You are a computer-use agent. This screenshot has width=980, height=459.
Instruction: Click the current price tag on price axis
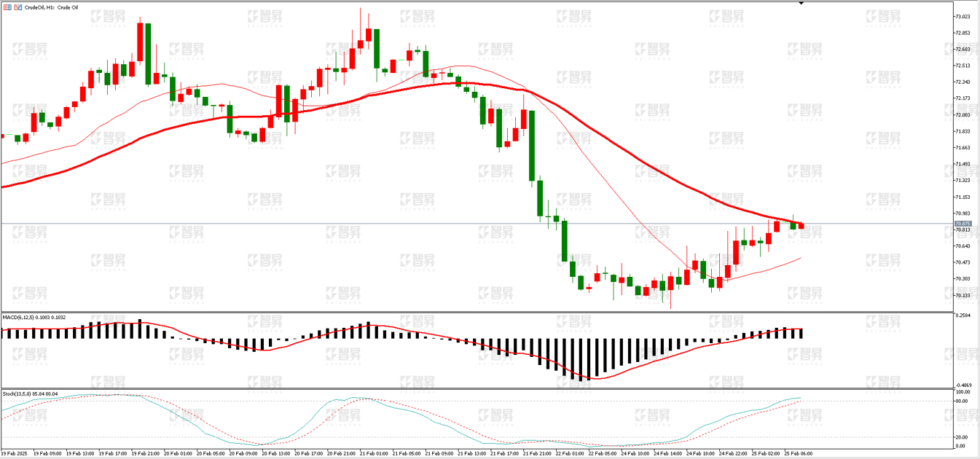click(963, 224)
